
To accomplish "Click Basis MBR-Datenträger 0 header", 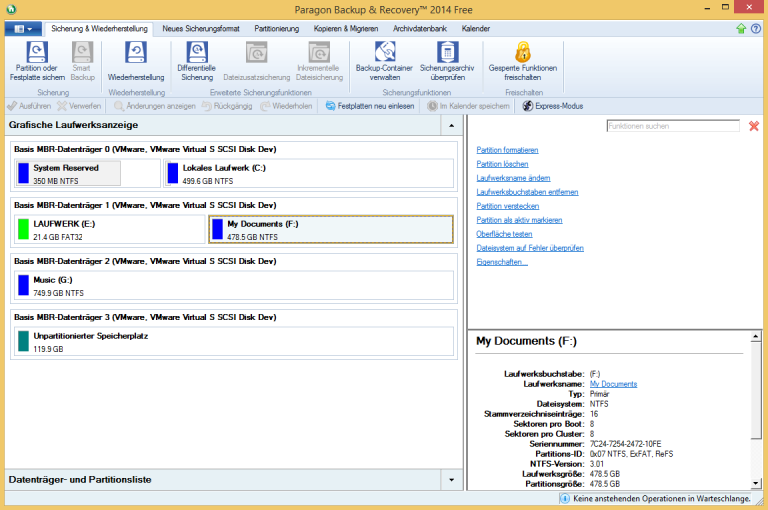I will (x=145, y=149).
